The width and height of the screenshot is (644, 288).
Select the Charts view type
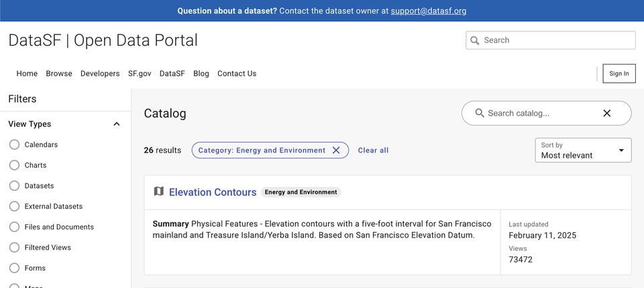click(x=14, y=165)
